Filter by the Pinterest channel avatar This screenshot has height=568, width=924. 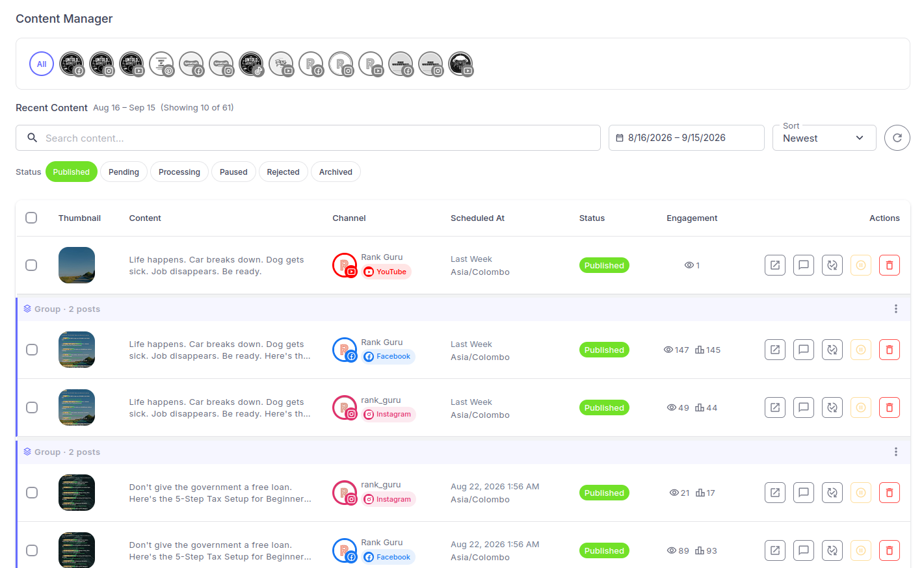[161, 64]
